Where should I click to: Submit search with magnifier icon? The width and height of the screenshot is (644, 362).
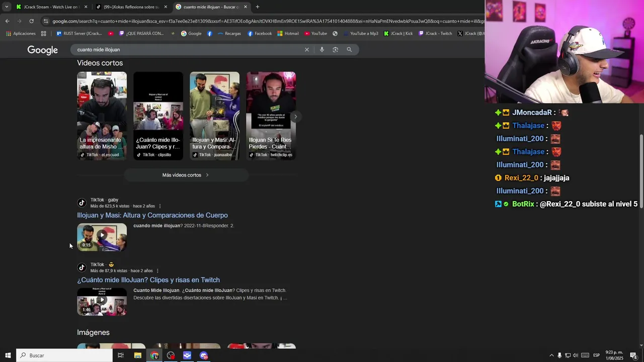(x=349, y=50)
